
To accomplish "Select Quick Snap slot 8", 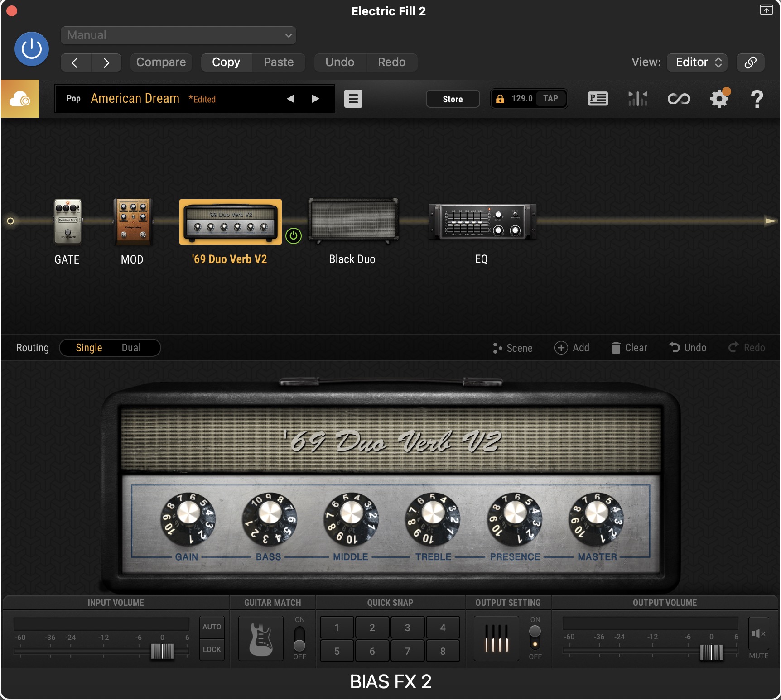I will tap(443, 651).
